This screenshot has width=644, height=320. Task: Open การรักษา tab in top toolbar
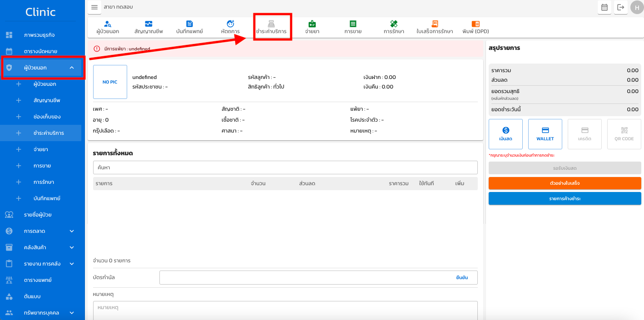(x=394, y=27)
